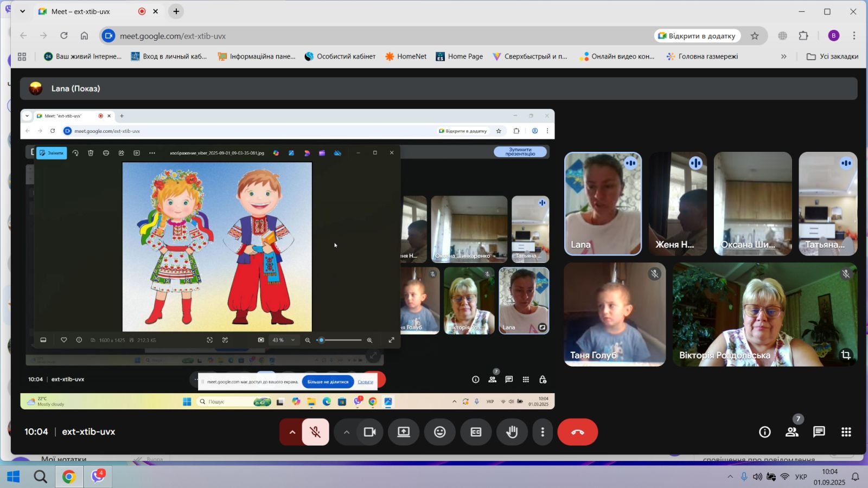Viewport: 868px width, 488px height.
Task: Toggle the camera button
Action: tap(370, 432)
